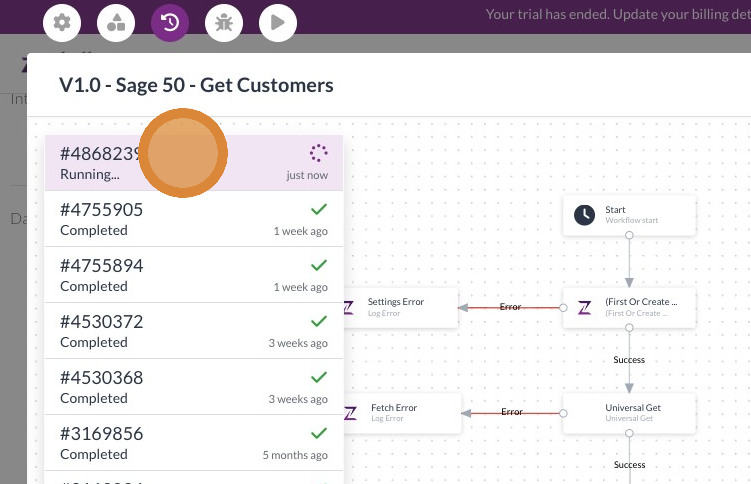Click '1 week ago' on run #4755894

pos(301,287)
